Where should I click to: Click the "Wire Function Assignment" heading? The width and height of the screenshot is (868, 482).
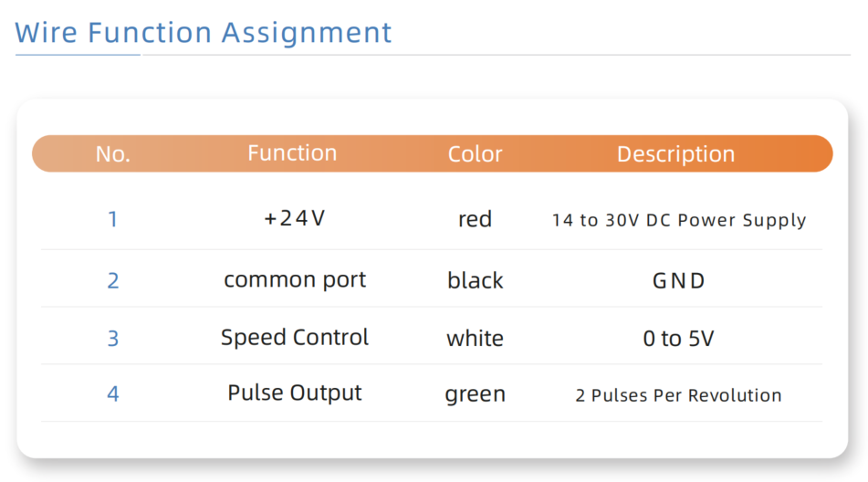point(204,33)
